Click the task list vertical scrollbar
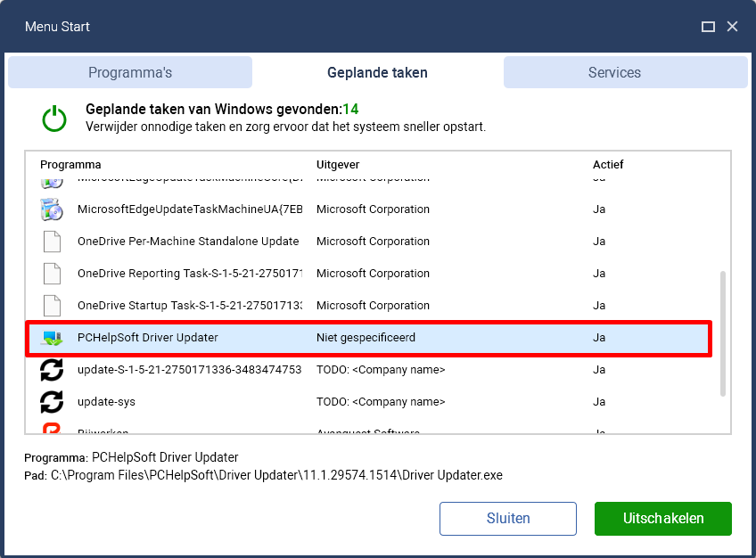 coord(722,333)
